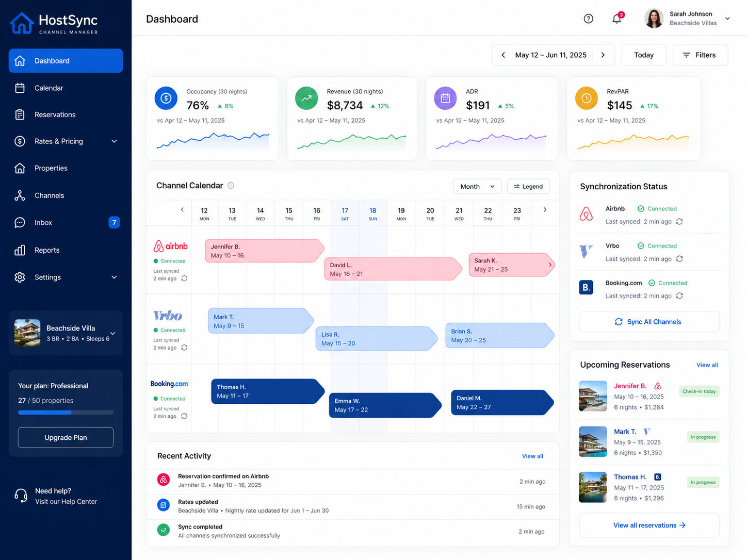747x560 pixels.
Task: Refresh Booking.com sync in Synchronization Status
Action: point(679,296)
